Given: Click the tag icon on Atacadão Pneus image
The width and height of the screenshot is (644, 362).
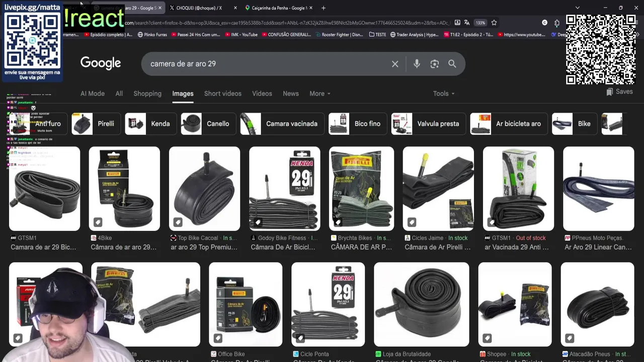Looking at the screenshot, I should coord(570,338).
